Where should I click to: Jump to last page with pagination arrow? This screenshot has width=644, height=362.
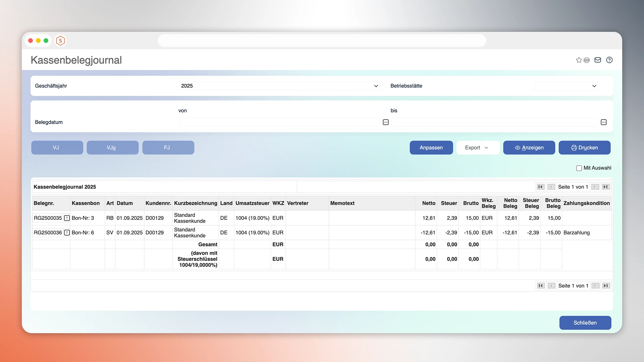tap(606, 187)
